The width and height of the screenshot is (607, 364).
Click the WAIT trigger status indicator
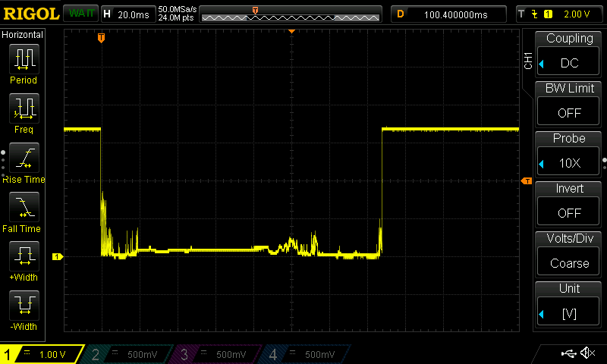point(81,14)
